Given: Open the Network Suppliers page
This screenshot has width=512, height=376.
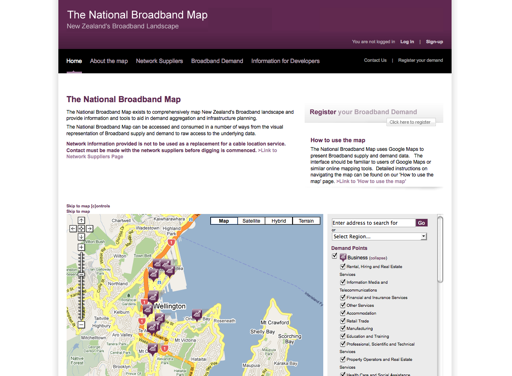Looking at the screenshot, I should coord(159,61).
